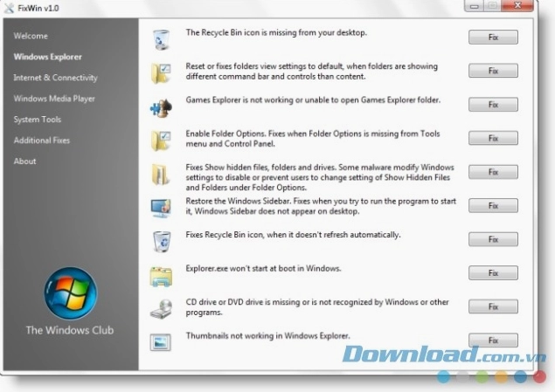Click The Windows Club label

[70, 330]
